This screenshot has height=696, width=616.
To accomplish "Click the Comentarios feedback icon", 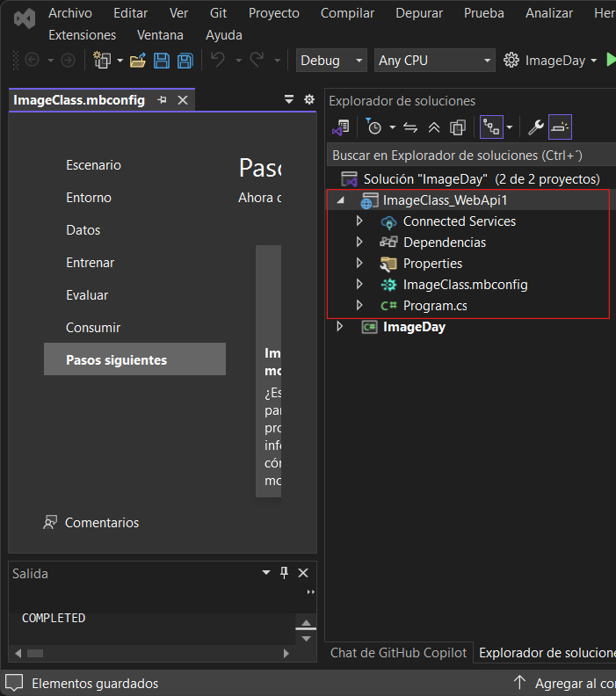I will [50, 523].
